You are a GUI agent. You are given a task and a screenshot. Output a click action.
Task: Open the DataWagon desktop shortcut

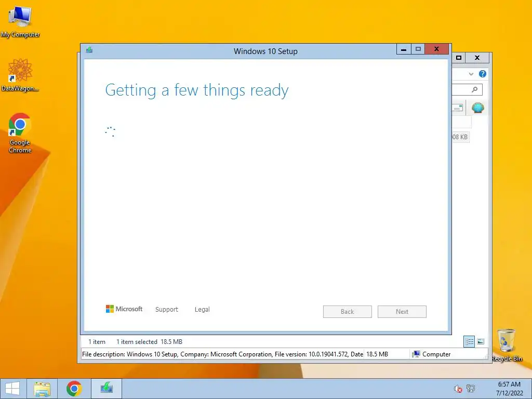(x=20, y=75)
